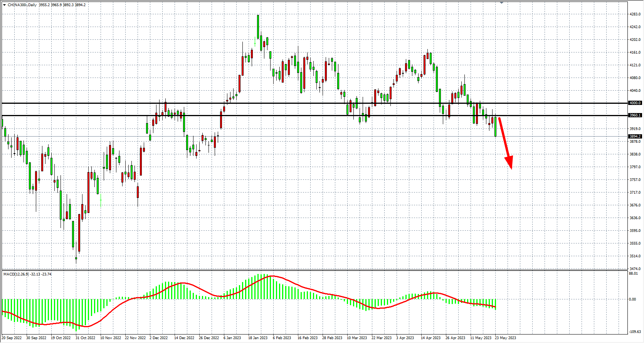The height and width of the screenshot is (343, 644).
Task: Click the 4000.0 horizontal line price label
Action: tap(635, 103)
